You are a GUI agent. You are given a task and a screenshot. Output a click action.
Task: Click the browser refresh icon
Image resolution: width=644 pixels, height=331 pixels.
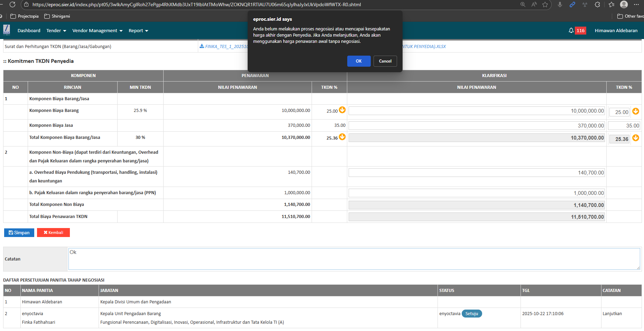(12, 4)
